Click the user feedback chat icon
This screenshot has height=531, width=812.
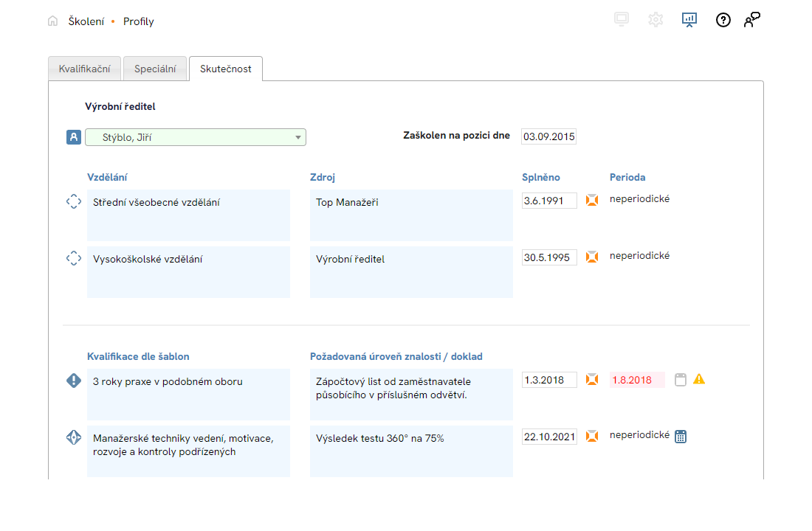pyautogui.click(x=751, y=20)
